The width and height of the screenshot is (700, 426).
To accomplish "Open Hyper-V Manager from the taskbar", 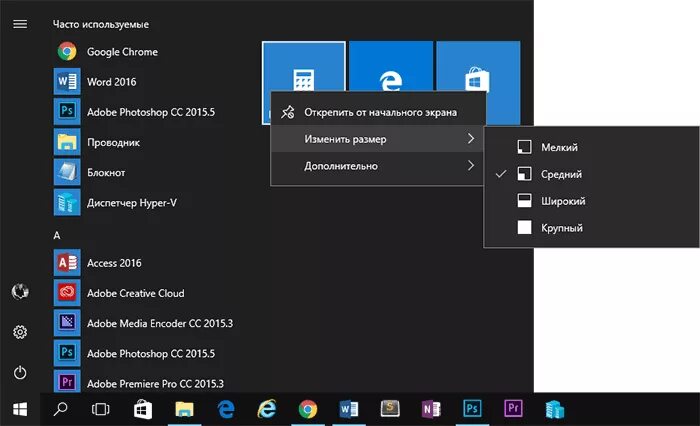I will (x=554, y=409).
